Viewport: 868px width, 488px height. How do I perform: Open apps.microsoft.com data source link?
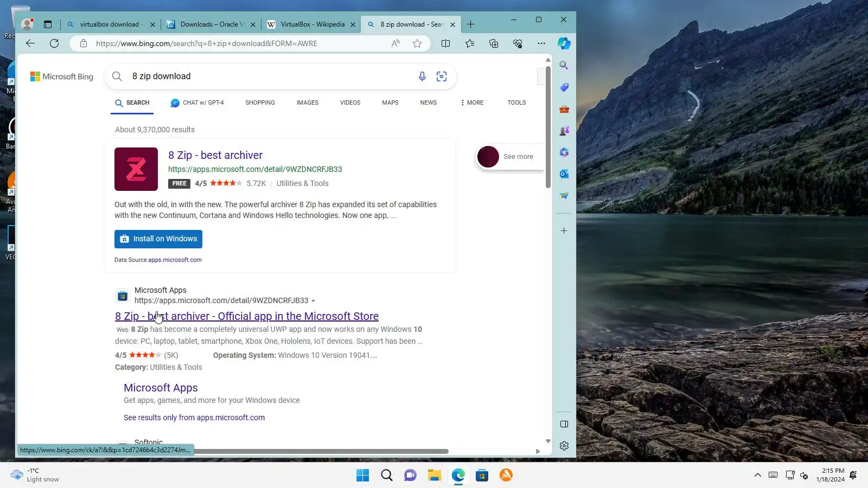pyautogui.click(x=175, y=260)
